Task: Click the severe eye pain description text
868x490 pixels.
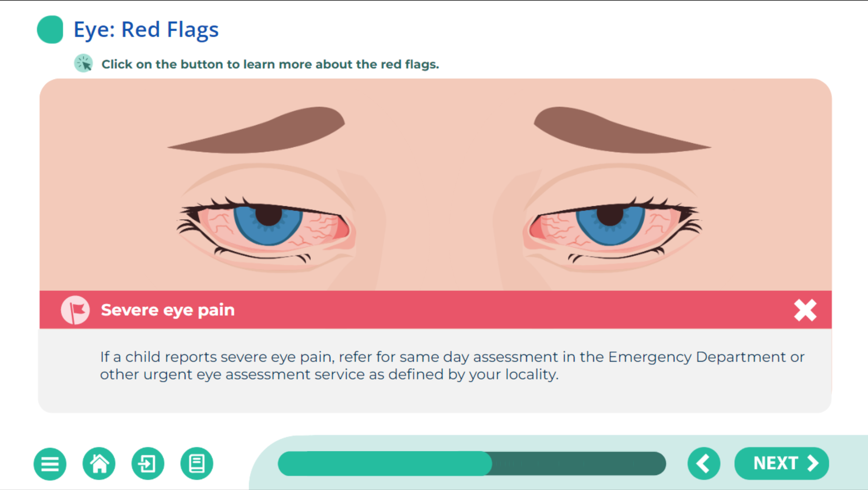Action: [452, 365]
